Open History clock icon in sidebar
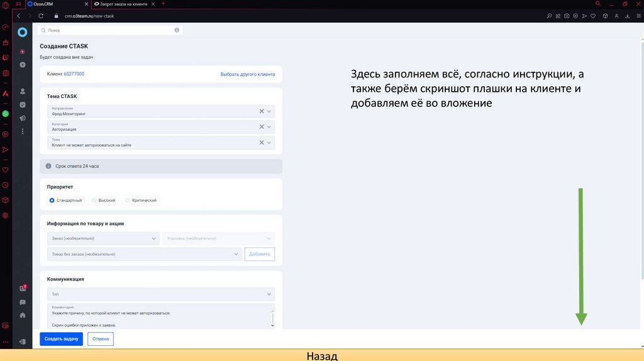This screenshot has height=361, width=644. (5, 186)
